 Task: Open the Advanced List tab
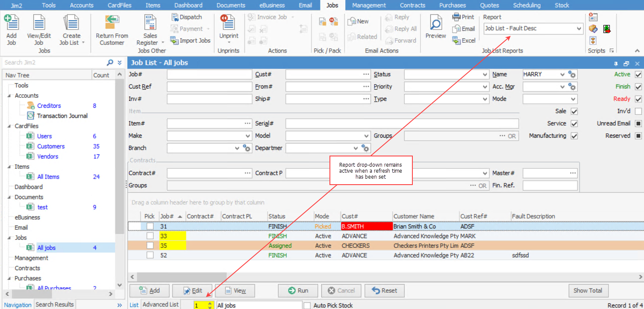click(160, 305)
